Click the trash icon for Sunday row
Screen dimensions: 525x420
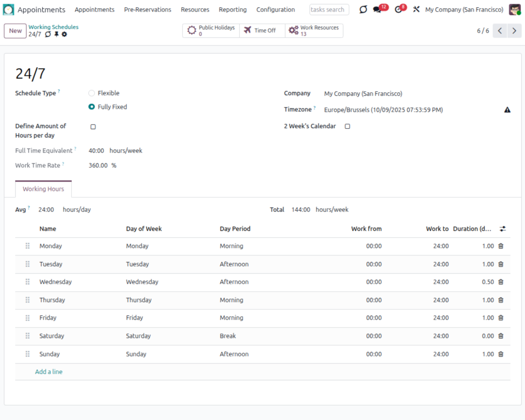(501, 354)
